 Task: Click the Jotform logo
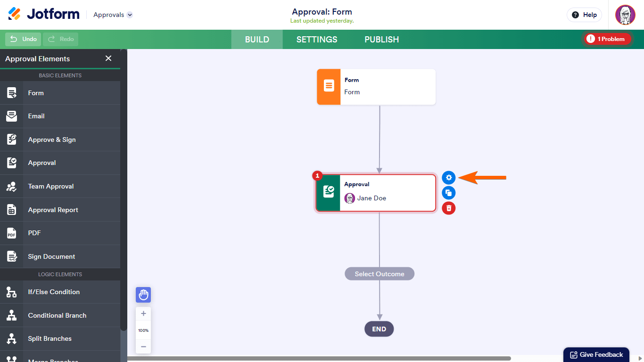coord(44,14)
